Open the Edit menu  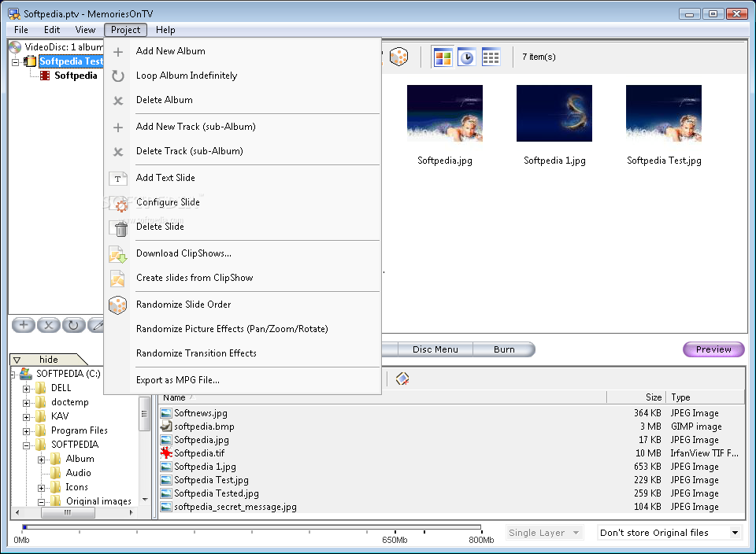pos(52,30)
